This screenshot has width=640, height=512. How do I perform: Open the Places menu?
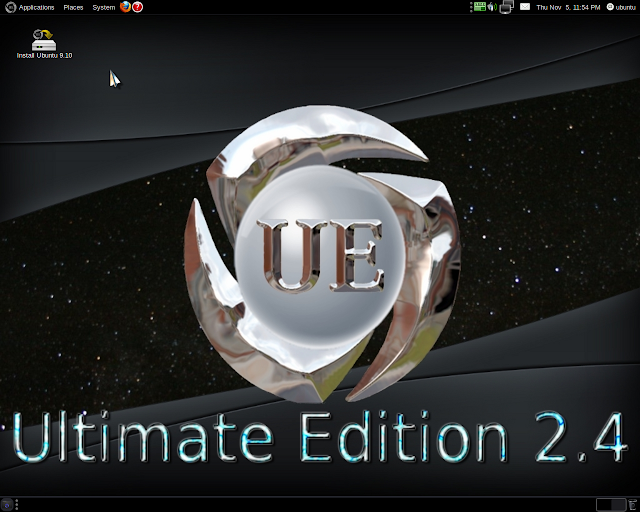coord(73,7)
